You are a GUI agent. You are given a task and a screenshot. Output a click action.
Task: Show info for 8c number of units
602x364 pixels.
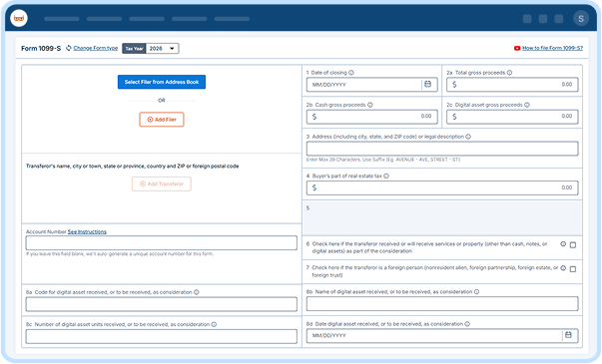tap(214, 324)
